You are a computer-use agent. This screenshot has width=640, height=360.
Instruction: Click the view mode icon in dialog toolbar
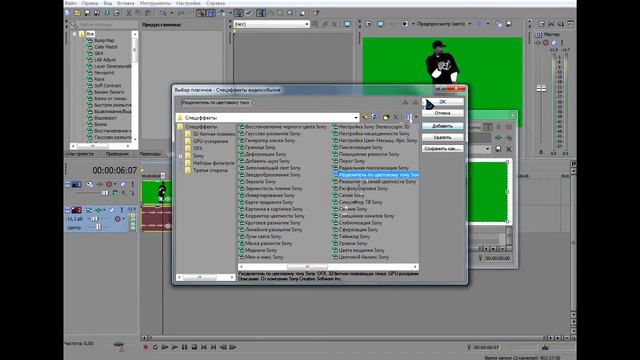[409, 118]
